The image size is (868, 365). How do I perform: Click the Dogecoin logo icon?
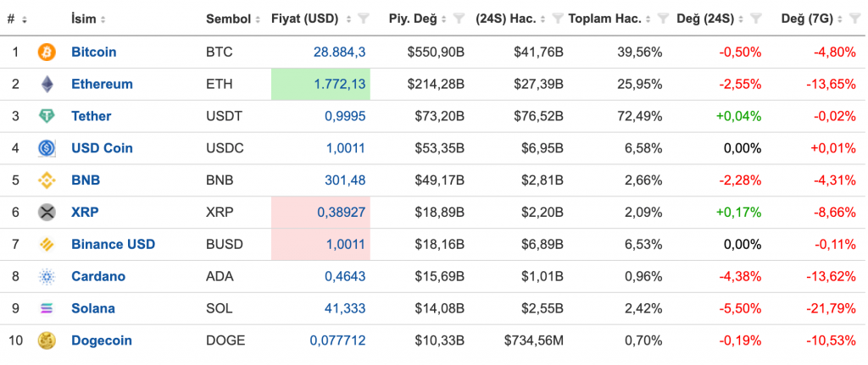point(47,340)
